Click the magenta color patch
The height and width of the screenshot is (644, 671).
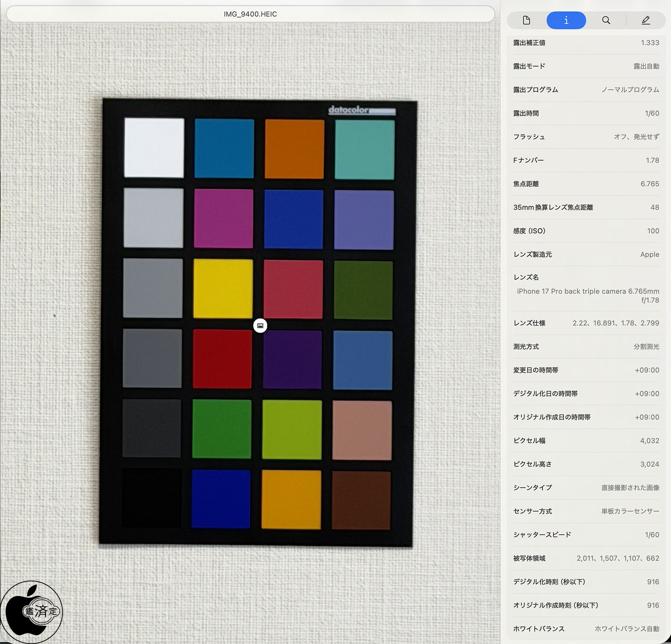pos(224,219)
